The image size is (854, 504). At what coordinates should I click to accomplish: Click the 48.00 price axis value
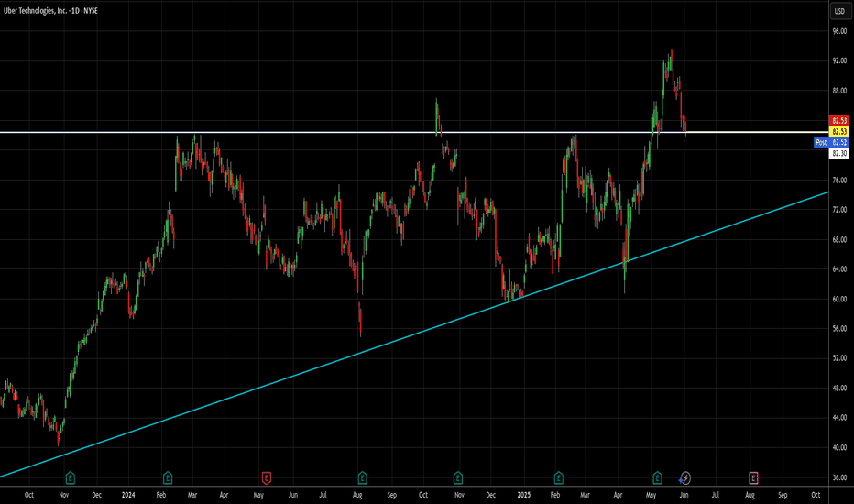(x=839, y=389)
